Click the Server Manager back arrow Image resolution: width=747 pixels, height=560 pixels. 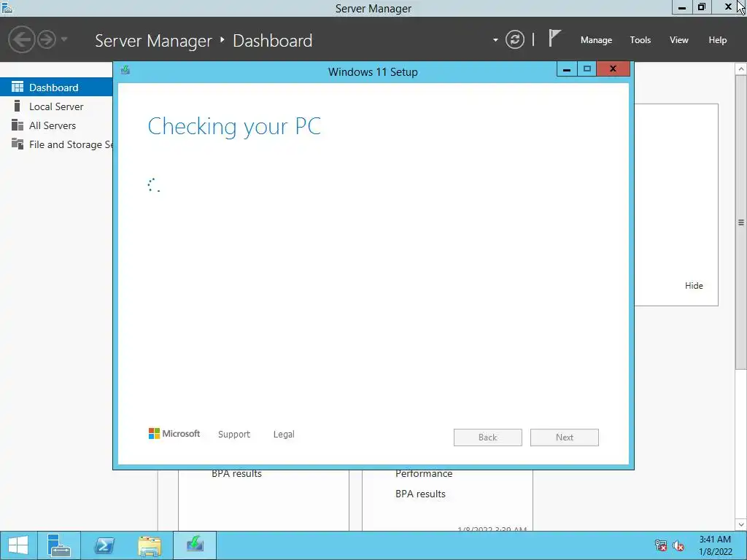(21, 39)
